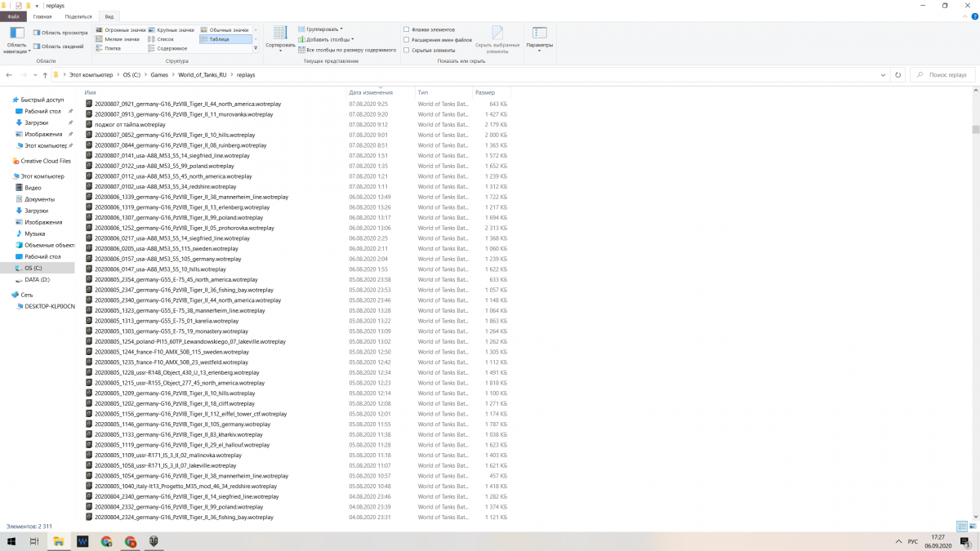Open the Поделиться ribbon tab

(78, 16)
